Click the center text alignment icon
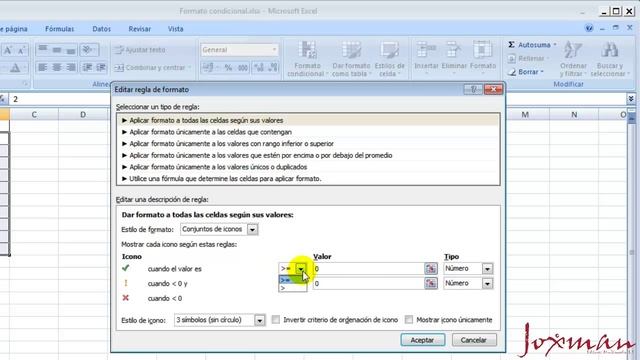This screenshot has height=360, width=640. point(57,67)
